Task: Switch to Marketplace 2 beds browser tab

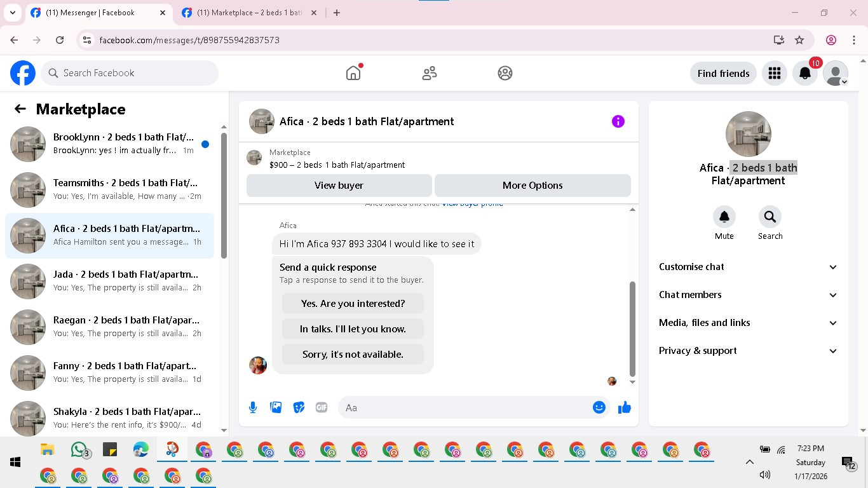Action: pyautogui.click(x=250, y=13)
